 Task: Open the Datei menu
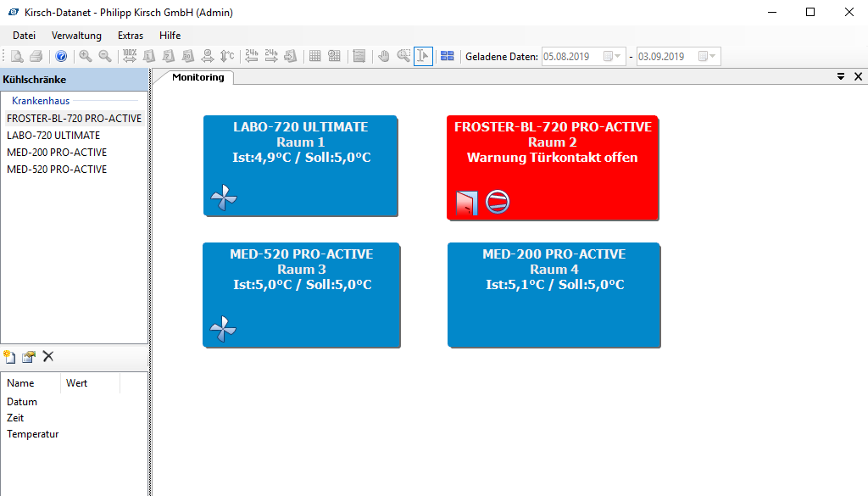(24, 36)
